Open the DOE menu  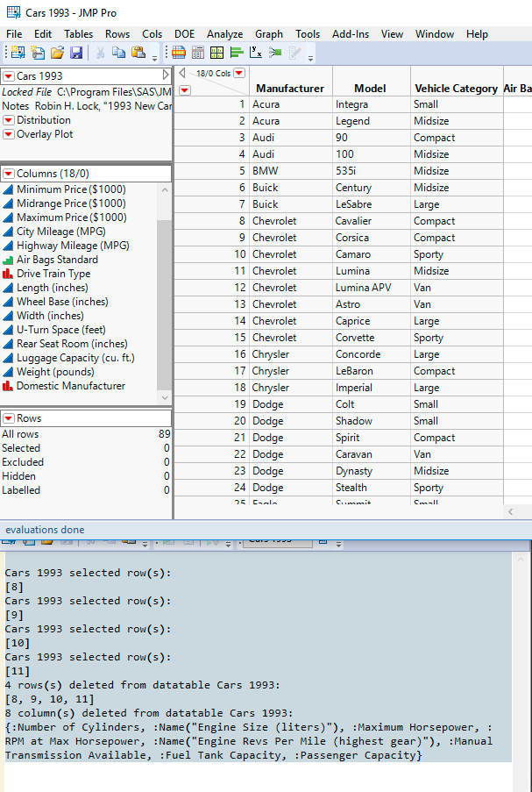pos(184,34)
